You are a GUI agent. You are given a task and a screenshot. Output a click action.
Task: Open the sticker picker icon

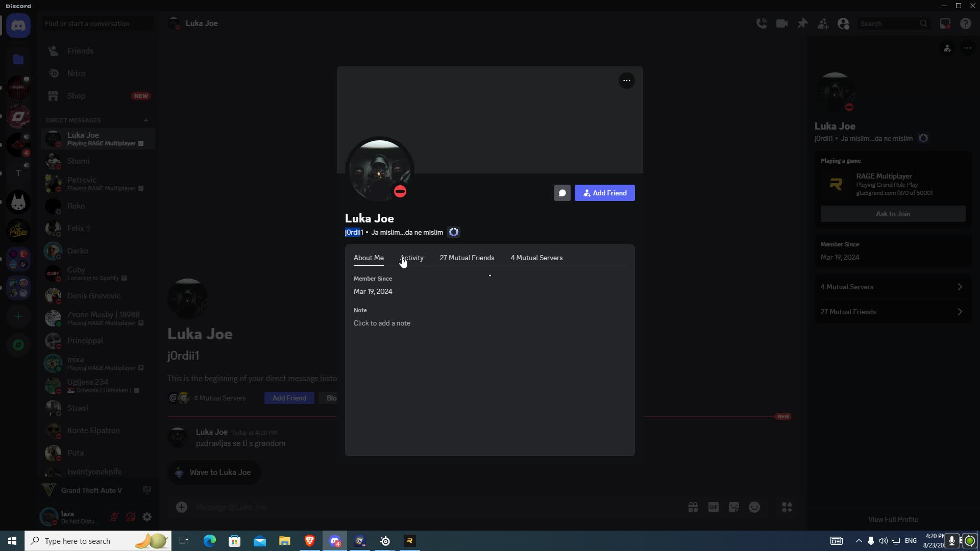pos(734,507)
